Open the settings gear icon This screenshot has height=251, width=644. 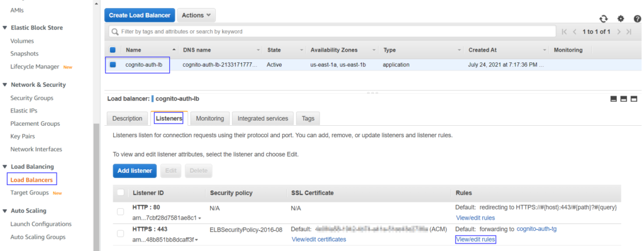(x=621, y=18)
